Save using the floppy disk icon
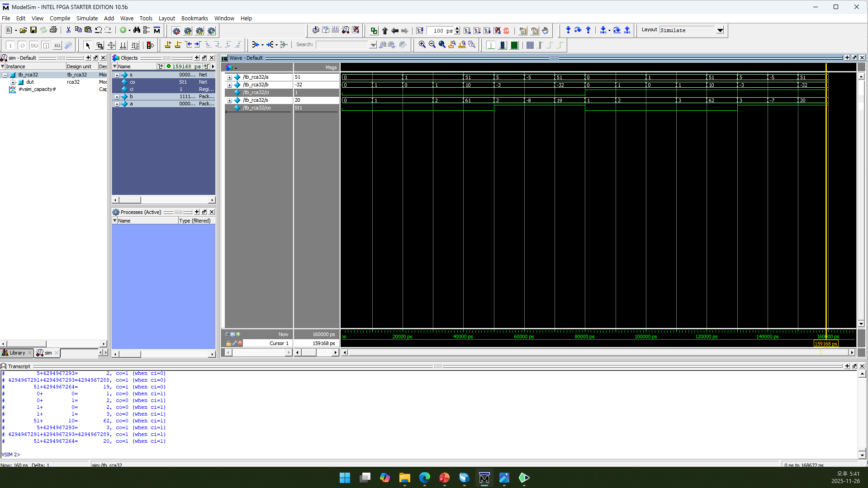Image resolution: width=868 pixels, height=488 pixels. click(33, 30)
